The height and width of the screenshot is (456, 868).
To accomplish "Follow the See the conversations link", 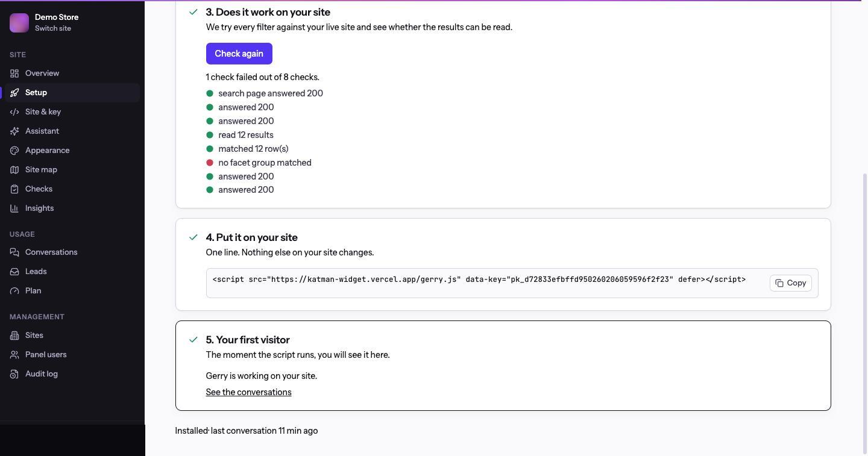I will 248,392.
